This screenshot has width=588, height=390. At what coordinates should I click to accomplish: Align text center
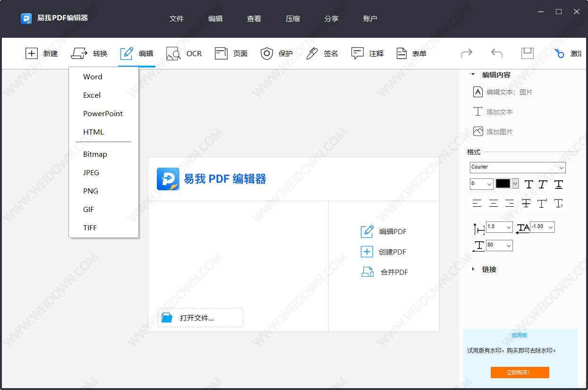[x=494, y=203]
